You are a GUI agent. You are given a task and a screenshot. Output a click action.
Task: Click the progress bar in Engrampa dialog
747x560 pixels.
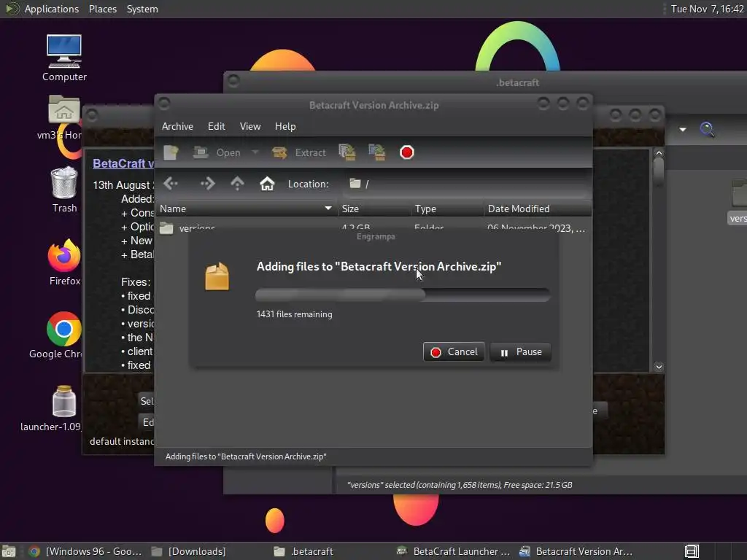click(x=403, y=295)
